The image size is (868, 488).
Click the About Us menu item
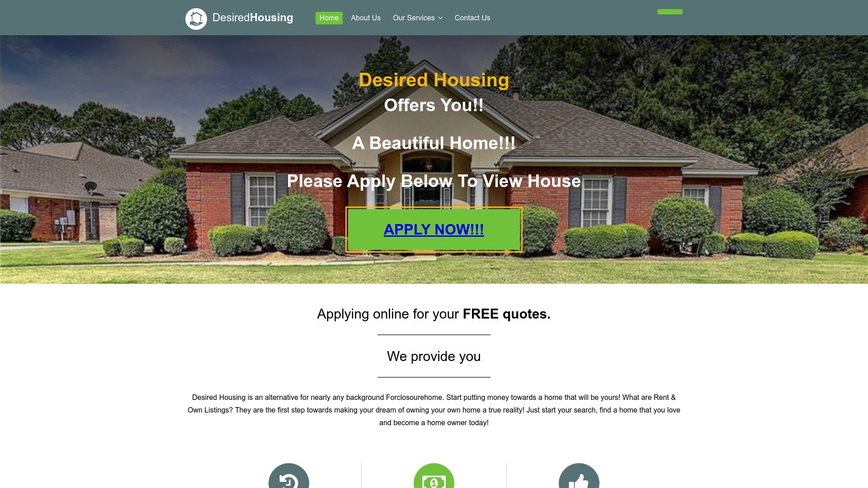pyautogui.click(x=365, y=18)
